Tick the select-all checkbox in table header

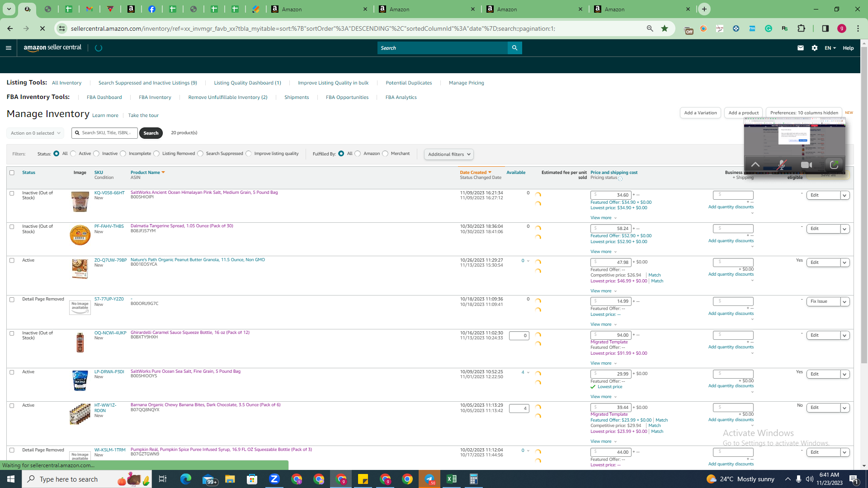[x=12, y=173]
